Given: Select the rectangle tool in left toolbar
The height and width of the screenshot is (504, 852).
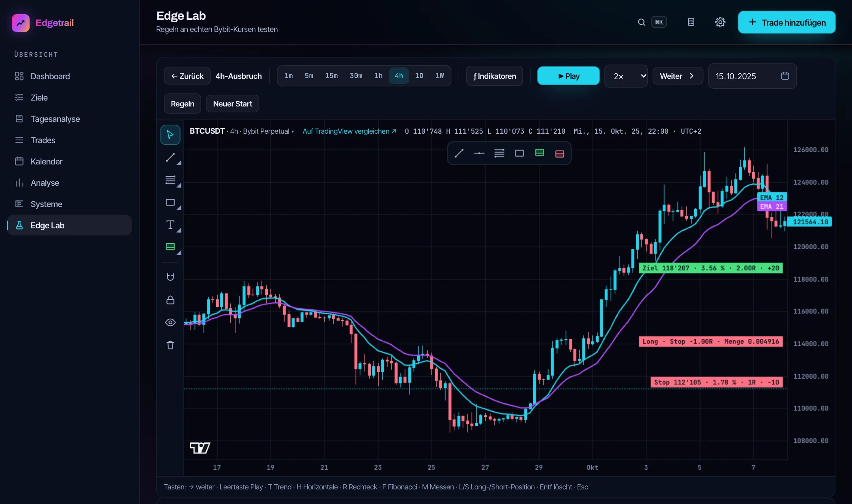Looking at the screenshot, I should point(170,202).
